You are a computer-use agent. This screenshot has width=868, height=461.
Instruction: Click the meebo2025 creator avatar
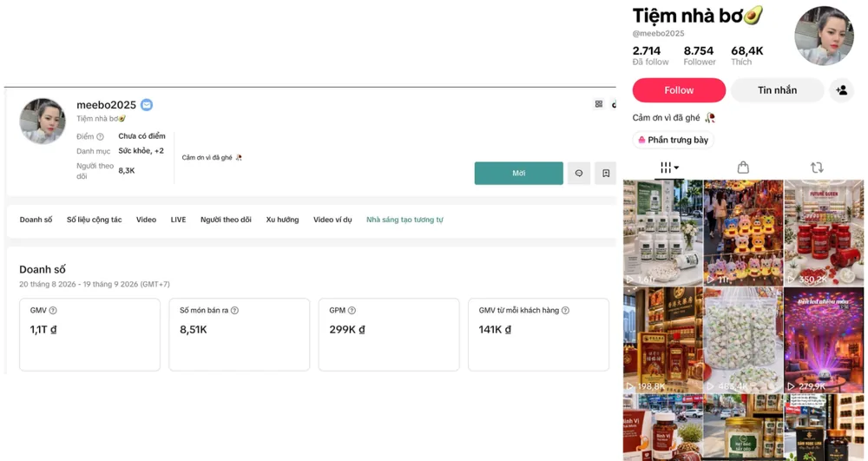pos(42,122)
